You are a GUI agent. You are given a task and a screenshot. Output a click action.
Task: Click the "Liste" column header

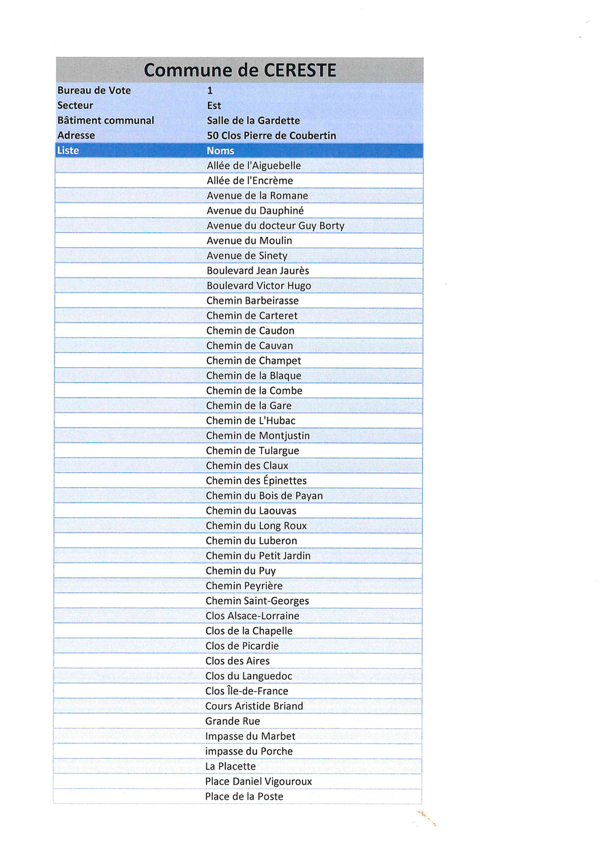click(x=68, y=150)
